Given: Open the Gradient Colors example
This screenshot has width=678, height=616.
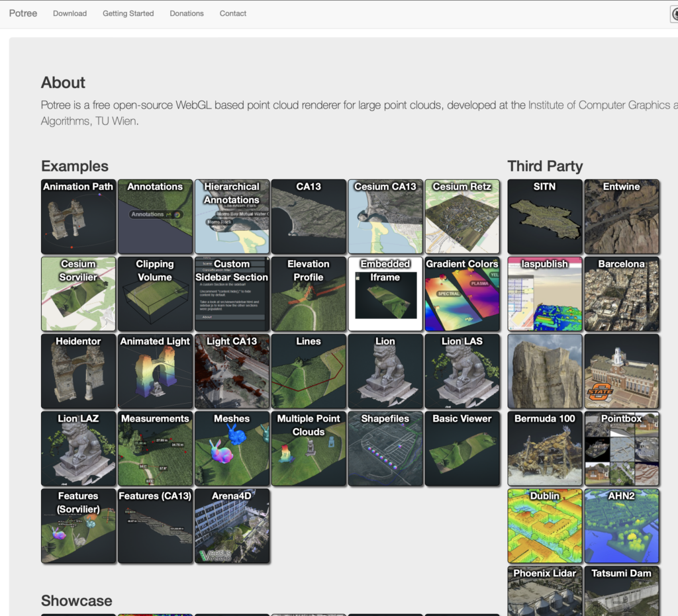Looking at the screenshot, I should (x=462, y=294).
